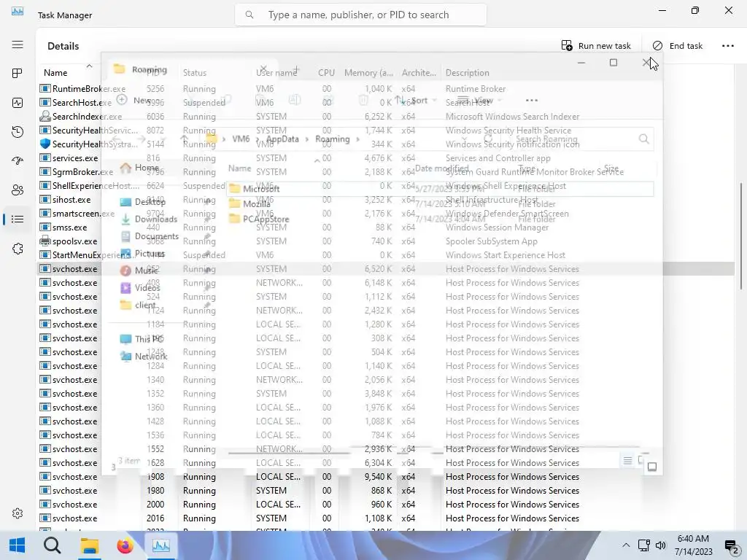Open the Task Manager navigation hamburger menu
This screenshot has height=560, width=747.
[x=18, y=44]
